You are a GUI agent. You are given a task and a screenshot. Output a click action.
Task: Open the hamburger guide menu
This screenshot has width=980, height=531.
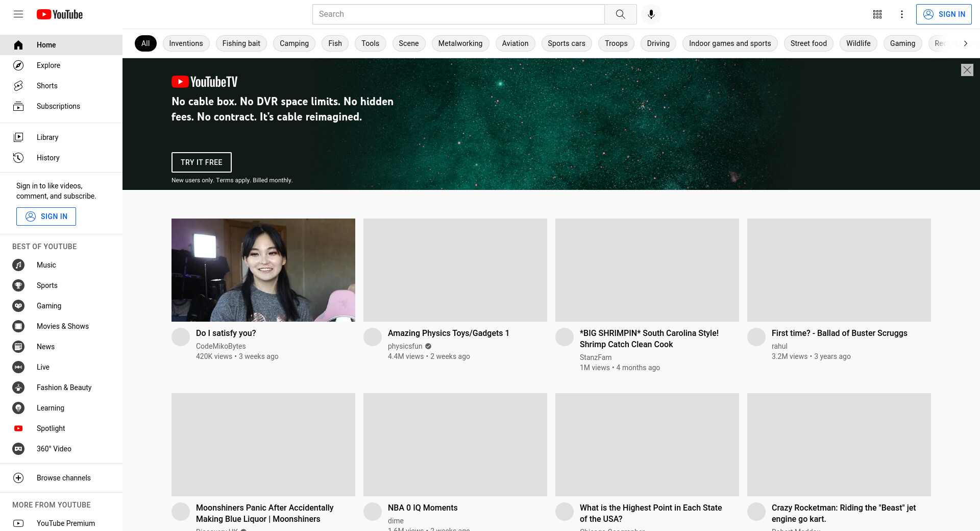tap(18, 14)
